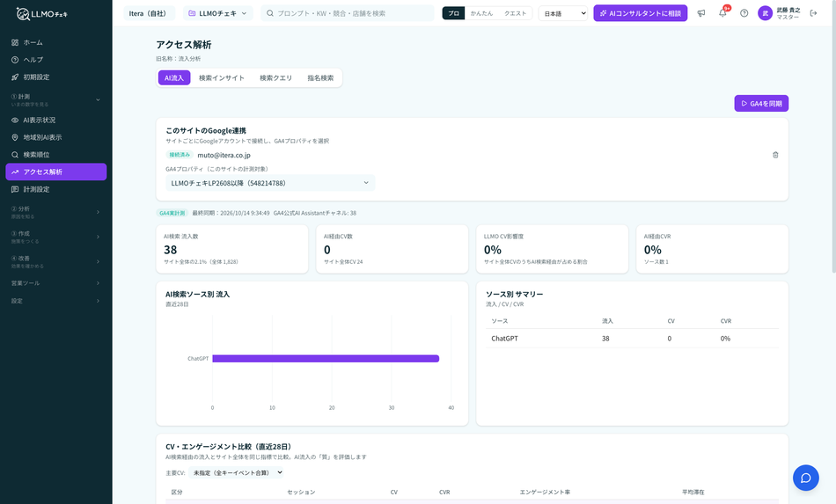The width and height of the screenshot is (836, 504).
Task: Click the help question-mark icon in header
Action: (x=744, y=13)
